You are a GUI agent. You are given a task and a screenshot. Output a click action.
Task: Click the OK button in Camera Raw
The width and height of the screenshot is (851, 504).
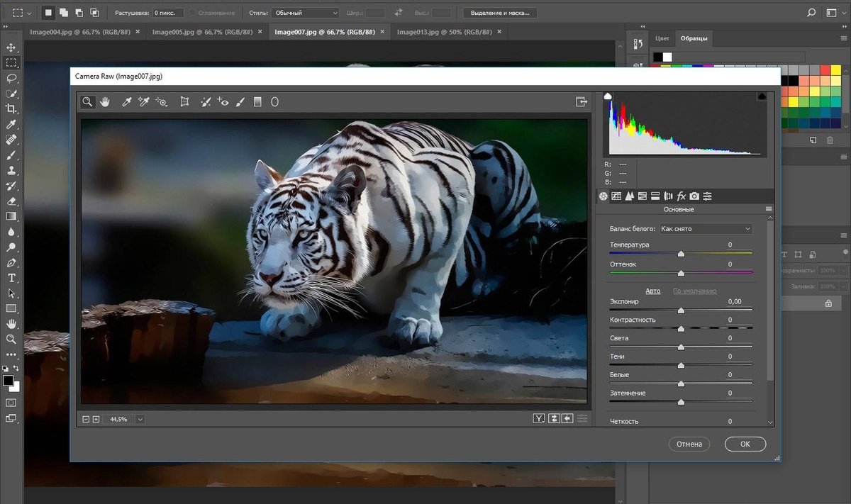(x=745, y=444)
